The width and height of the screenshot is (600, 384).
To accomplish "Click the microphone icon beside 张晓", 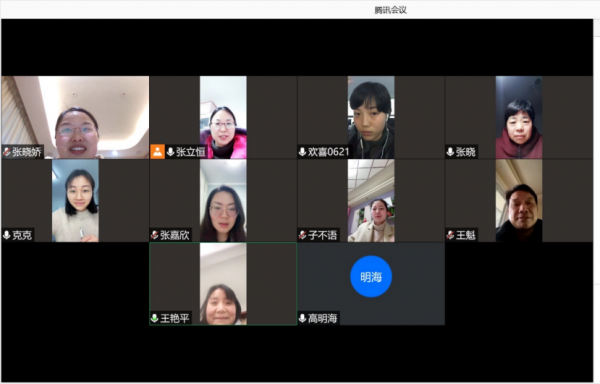I will 450,152.
